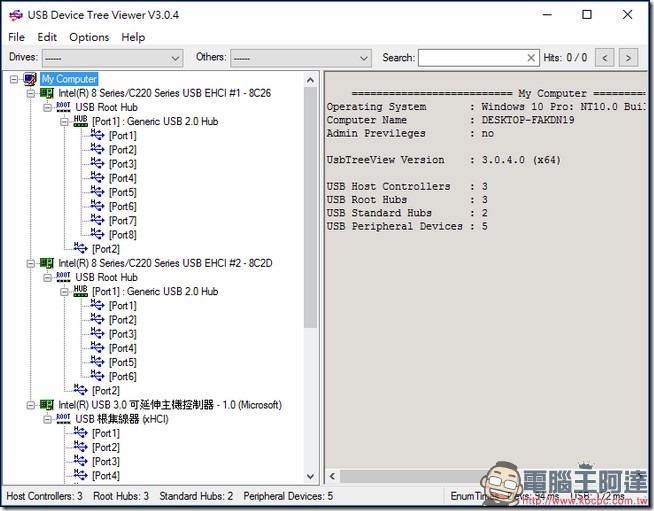The image size is (654, 511).
Task: Click the Computer Name value DESKTOP-FAKDN19
Action: click(528, 120)
